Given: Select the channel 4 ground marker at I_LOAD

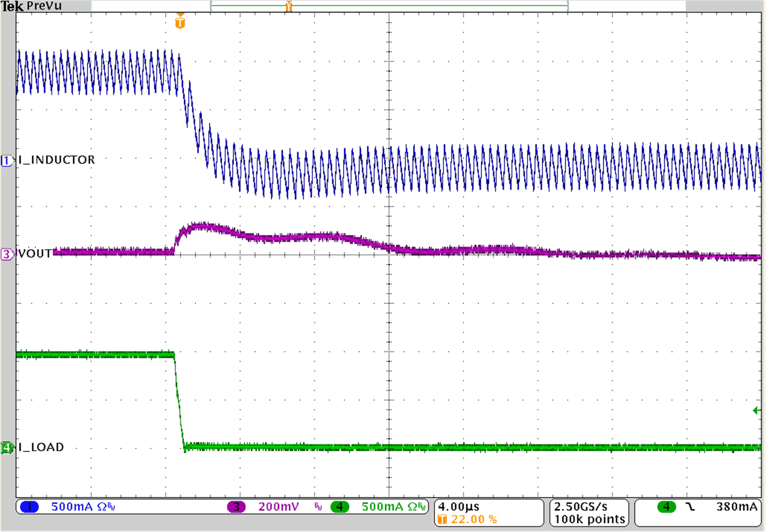Looking at the screenshot, I should pyautogui.click(x=7, y=448).
